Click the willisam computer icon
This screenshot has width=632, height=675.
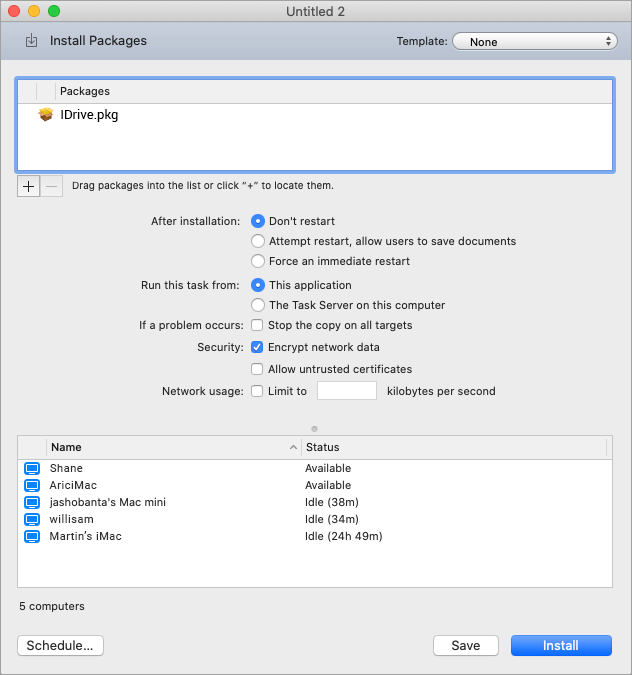coord(32,519)
